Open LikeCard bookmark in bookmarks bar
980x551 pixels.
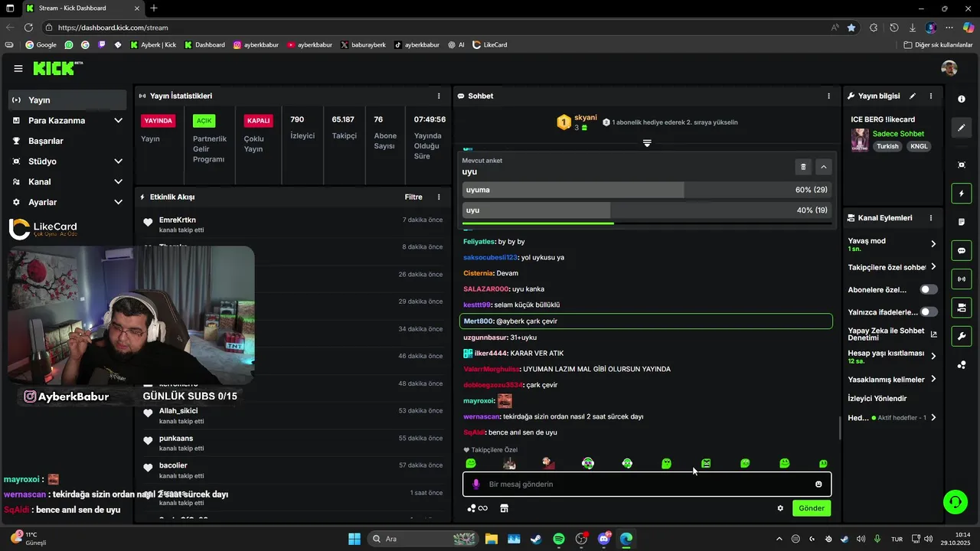pyautogui.click(x=490, y=45)
